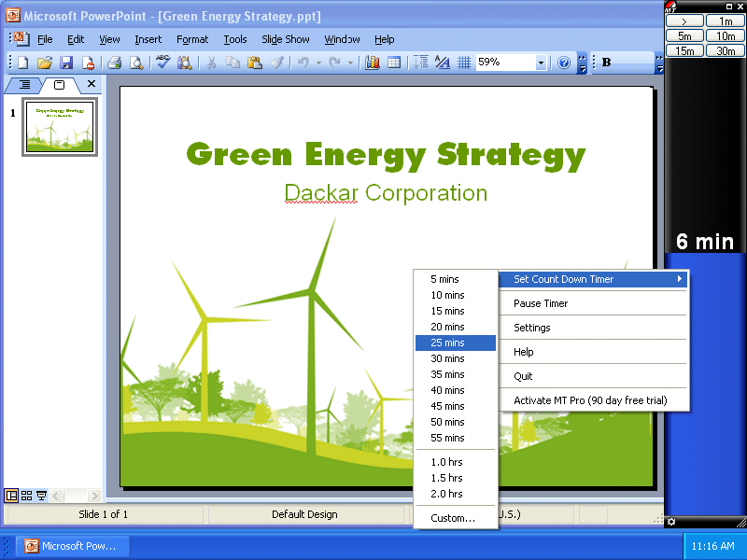Switch to the Outline tab
This screenshot has height=560, width=747.
pos(24,85)
